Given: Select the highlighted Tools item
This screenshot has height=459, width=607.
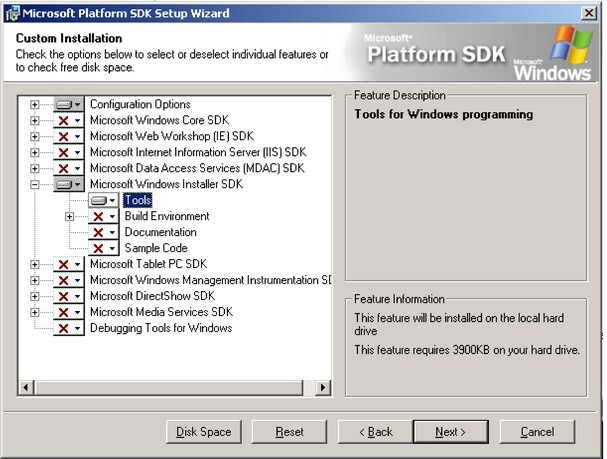Looking at the screenshot, I should (138, 200).
